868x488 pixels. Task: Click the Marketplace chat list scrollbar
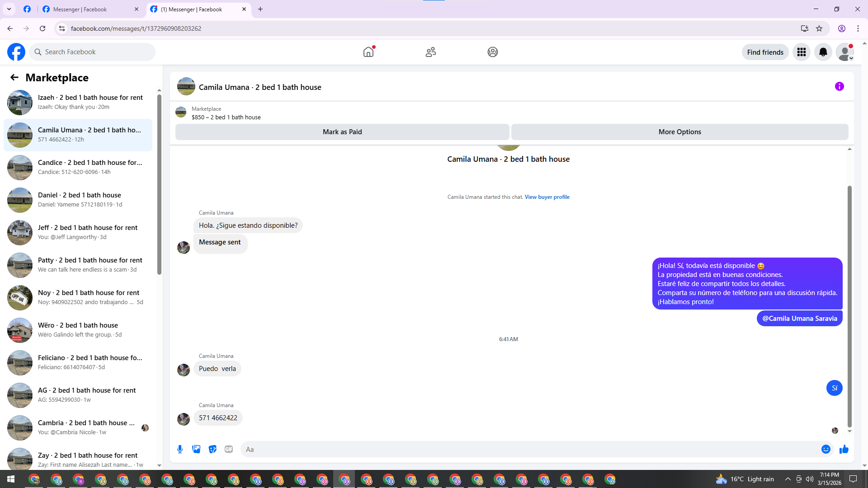tap(159, 184)
